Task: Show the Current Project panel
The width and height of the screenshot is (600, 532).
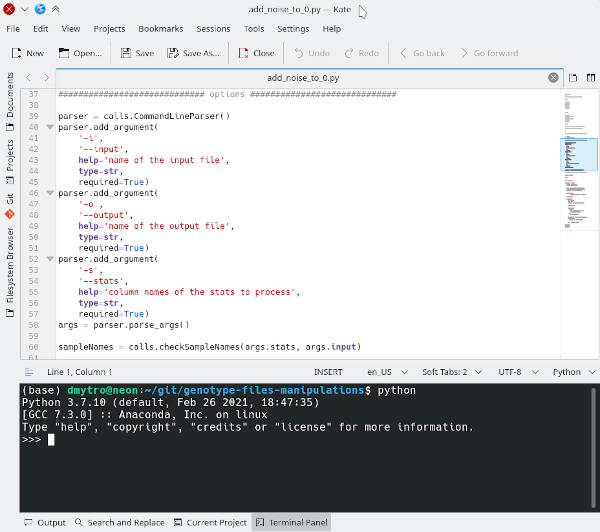Action: point(210,523)
